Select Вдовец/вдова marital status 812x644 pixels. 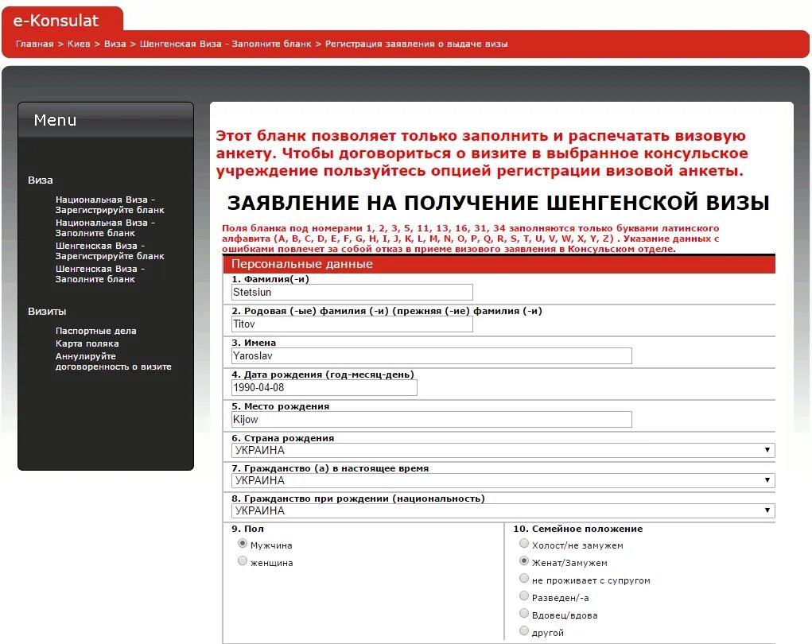pos(524,614)
